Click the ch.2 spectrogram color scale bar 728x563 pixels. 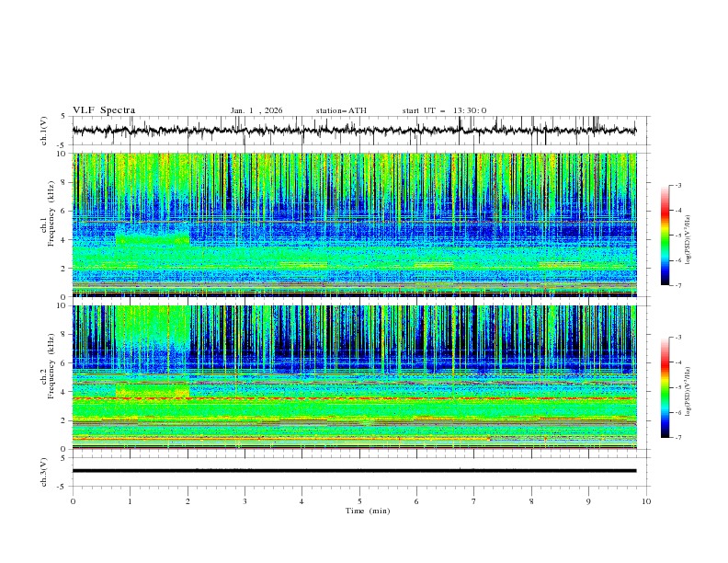665,387
